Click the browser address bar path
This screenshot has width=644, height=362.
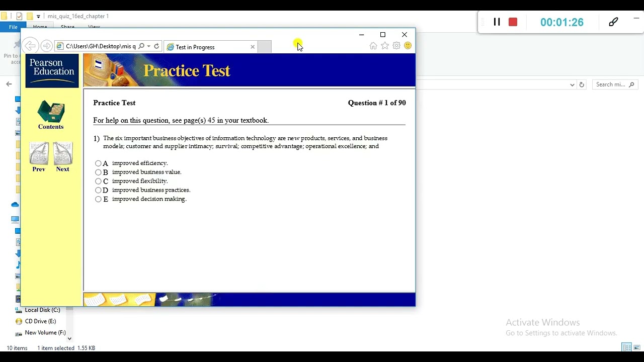101,46
